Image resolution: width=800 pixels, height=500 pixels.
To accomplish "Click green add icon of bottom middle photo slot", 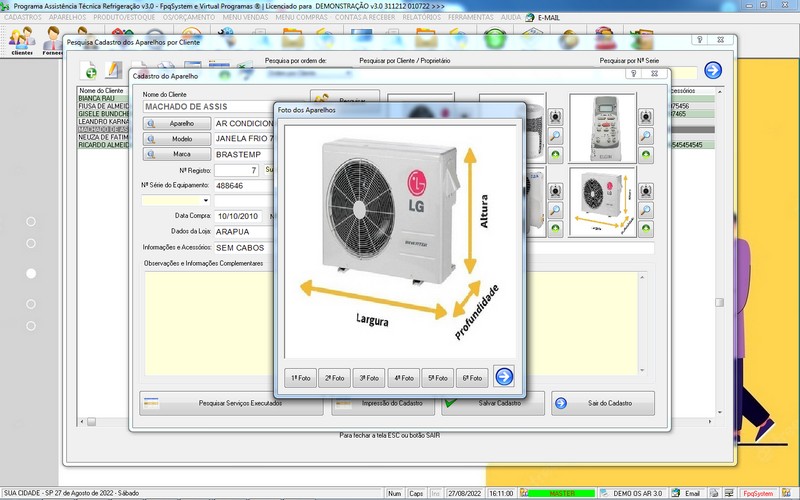I will (555, 229).
